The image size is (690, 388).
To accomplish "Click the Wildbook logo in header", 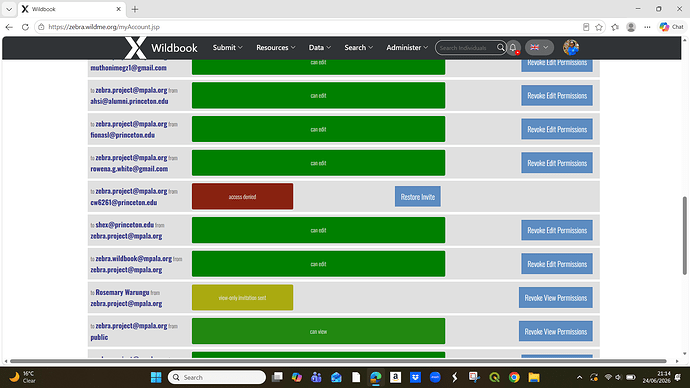I will (x=161, y=48).
